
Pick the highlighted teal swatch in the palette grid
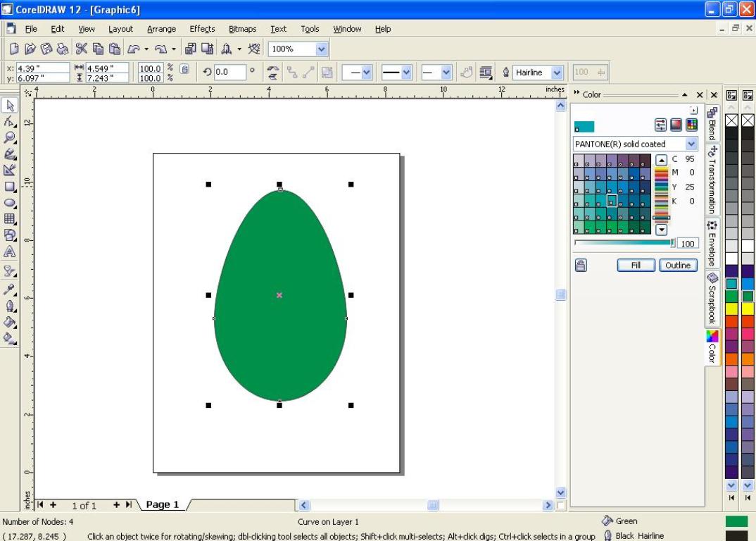tap(610, 201)
